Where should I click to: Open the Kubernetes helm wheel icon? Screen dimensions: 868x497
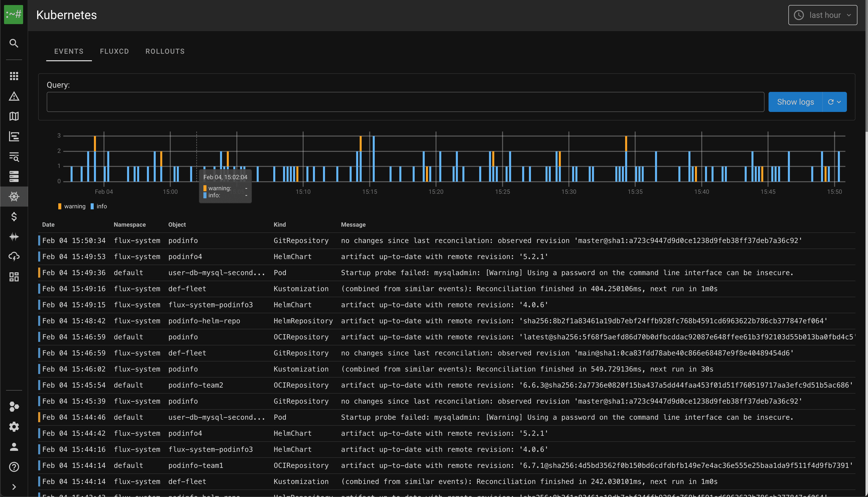pos(14,197)
